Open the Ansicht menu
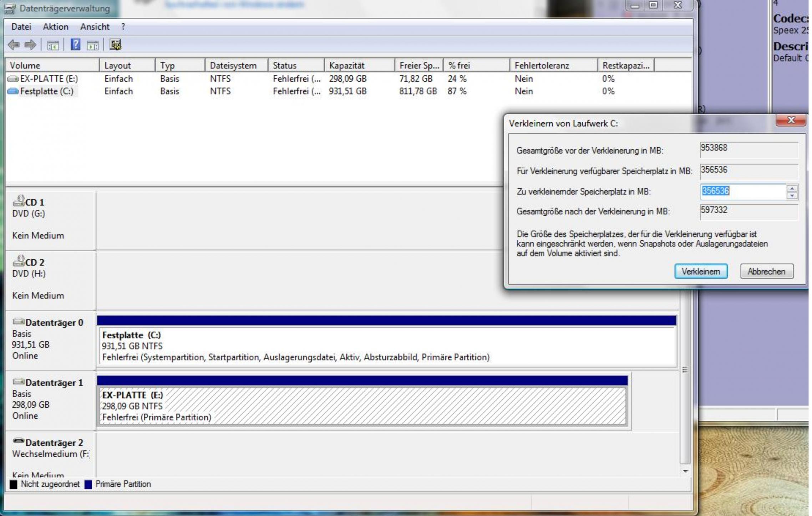The image size is (812, 516). 95,27
